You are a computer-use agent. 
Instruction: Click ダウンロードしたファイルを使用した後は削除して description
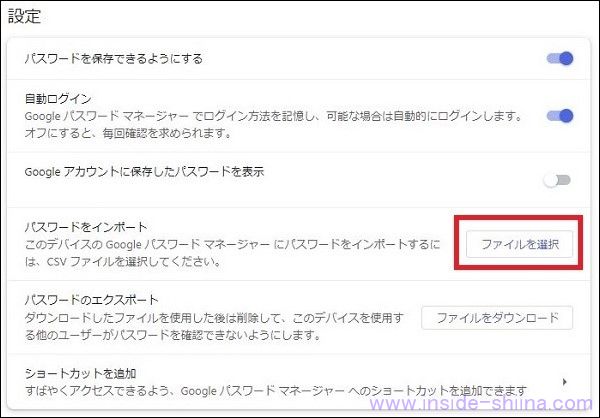pos(214,326)
